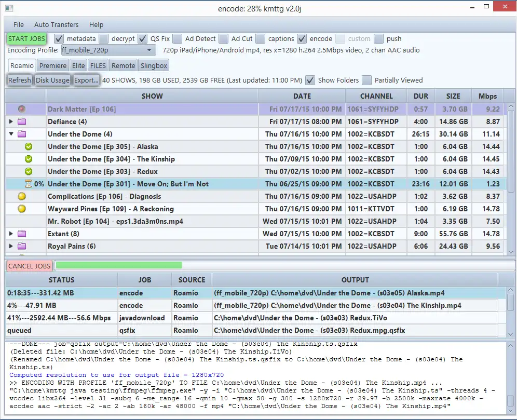This screenshot has height=420, width=517.
Task: Click yellow status icon beside Wayward Pines
Action: pyautogui.click(x=22, y=209)
